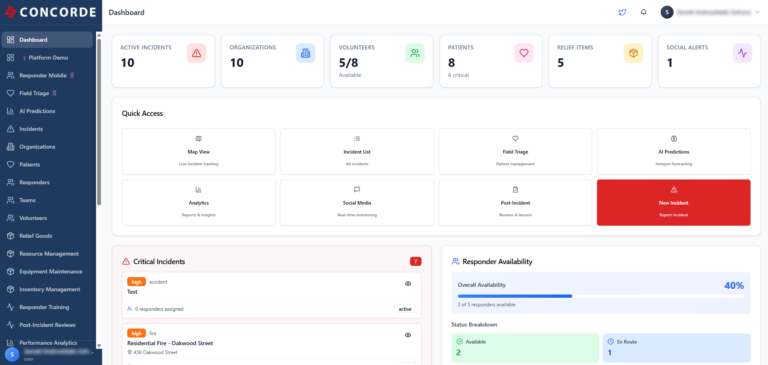This screenshot has height=365, width=768.
Task: Select Dashboard in the sidebar
Action: tap(47, 40)
